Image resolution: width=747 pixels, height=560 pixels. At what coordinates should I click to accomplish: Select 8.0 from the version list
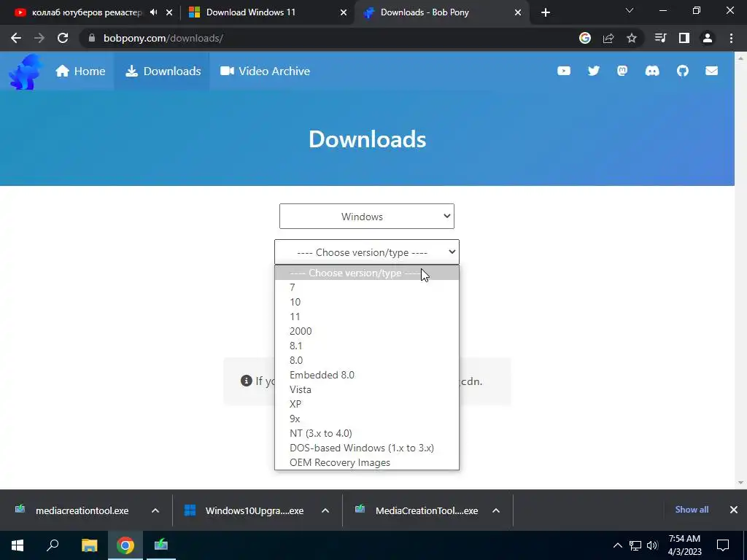click(366, 360)
